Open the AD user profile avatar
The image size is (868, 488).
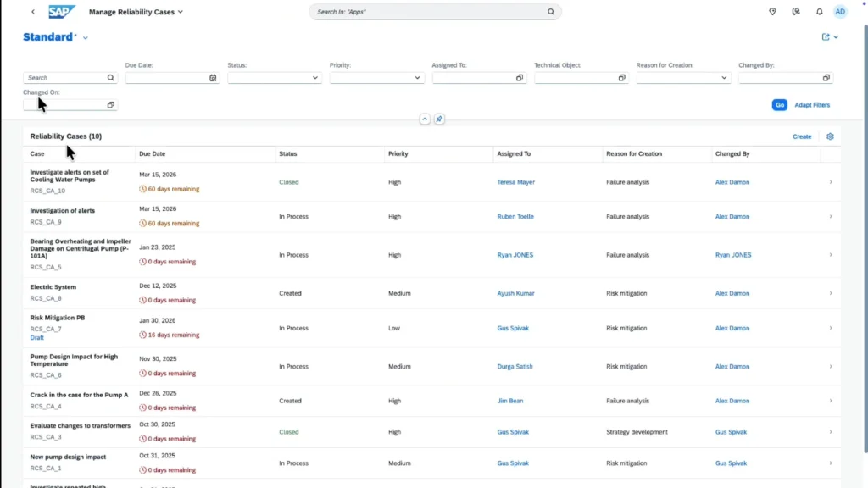pyautogui.click(x=840, y=12)
